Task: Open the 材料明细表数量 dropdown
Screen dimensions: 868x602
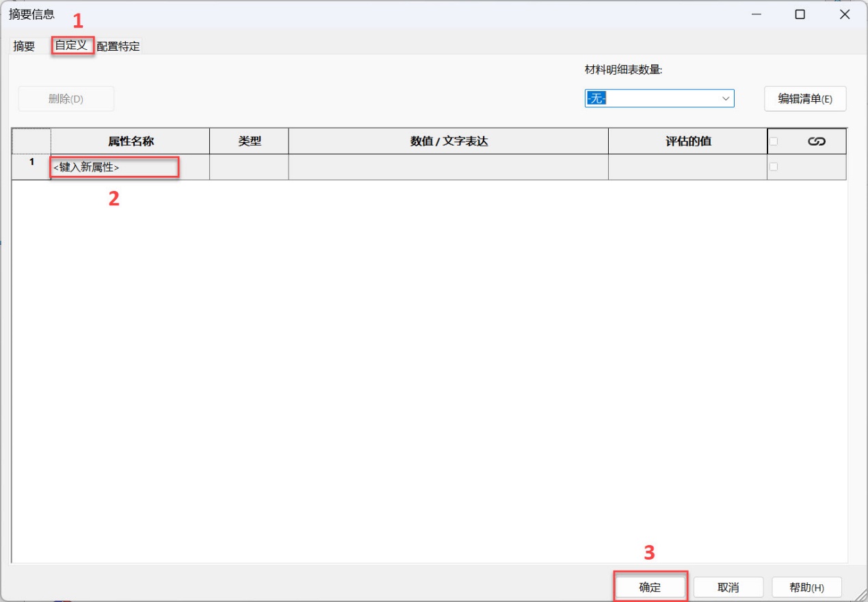Action: (659, 99)
